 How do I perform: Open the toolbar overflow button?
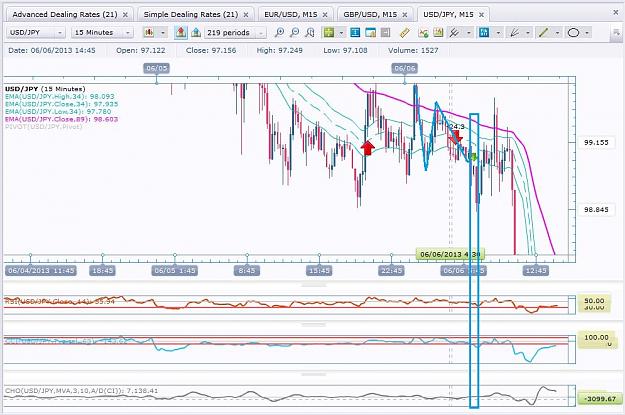point(615,33)
